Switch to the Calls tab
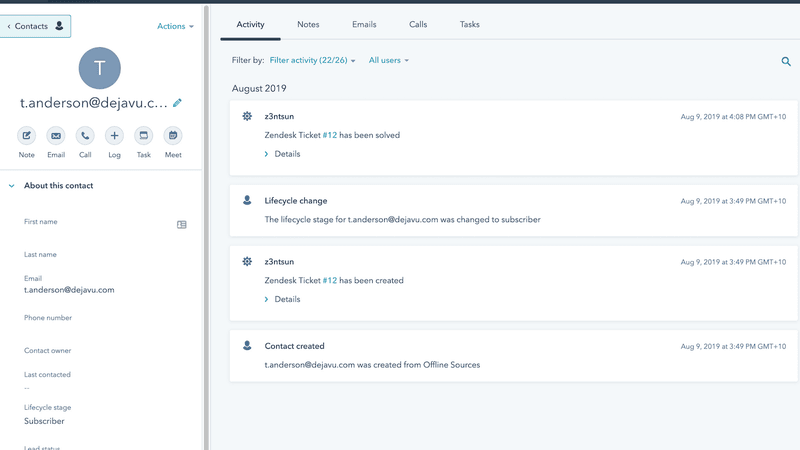 tap(418, 24)
